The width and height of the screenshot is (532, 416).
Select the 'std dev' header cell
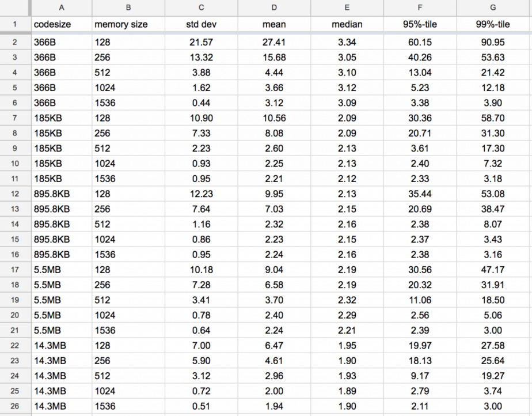[x=201, y=24]
